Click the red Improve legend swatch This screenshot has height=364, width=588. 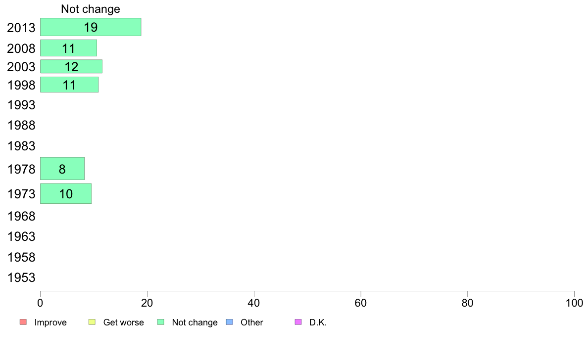23,322
